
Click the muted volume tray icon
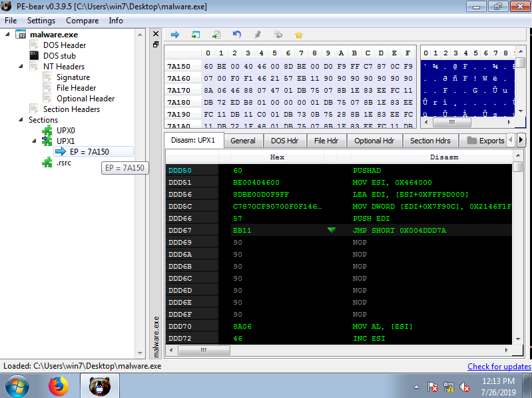pos(464,387)
